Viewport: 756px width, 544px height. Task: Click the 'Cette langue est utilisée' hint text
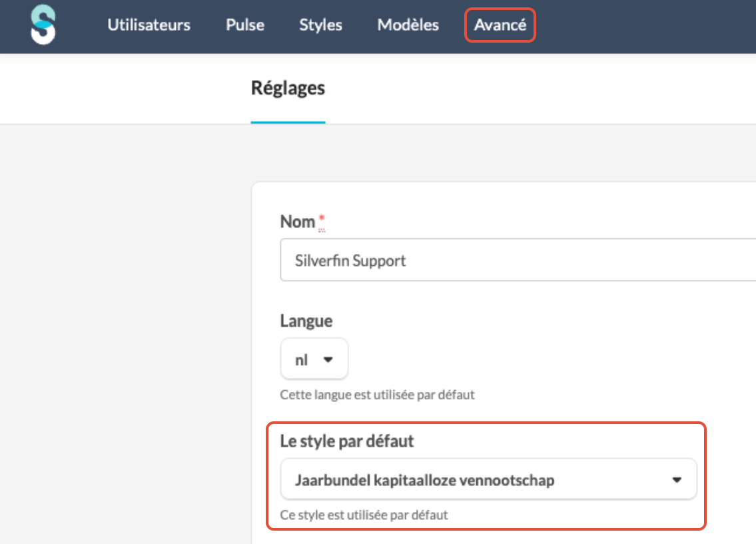pos(377,395)
